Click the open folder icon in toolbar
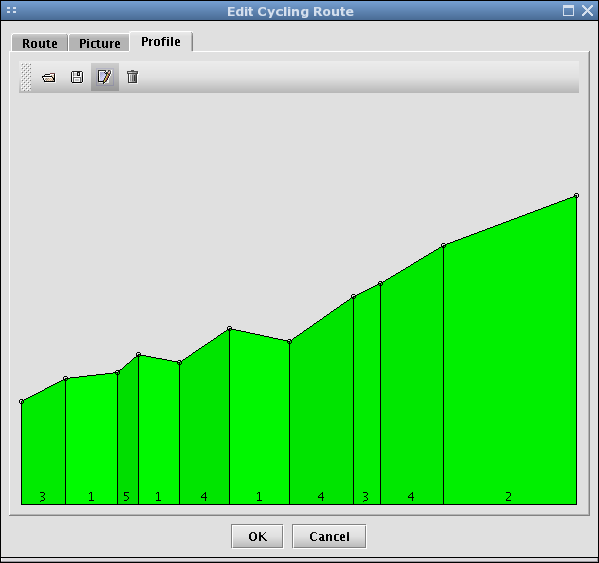599x563 pixels. (49, 78)
